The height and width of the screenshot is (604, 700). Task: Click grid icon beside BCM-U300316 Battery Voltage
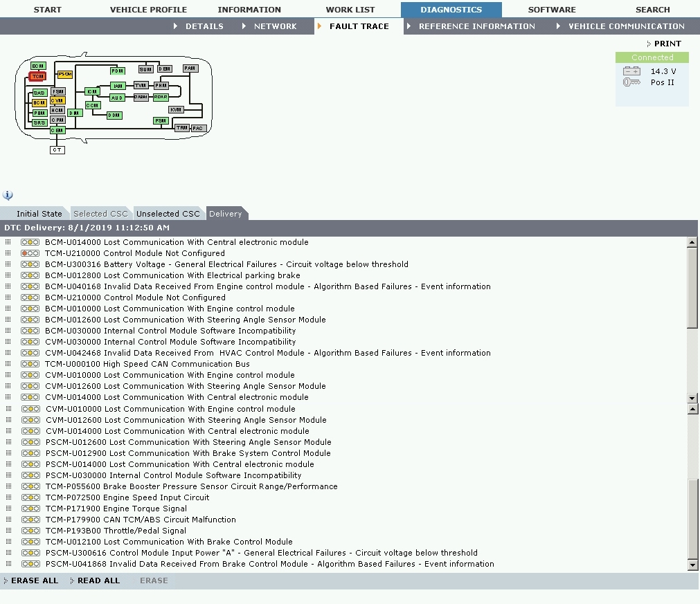8,264
